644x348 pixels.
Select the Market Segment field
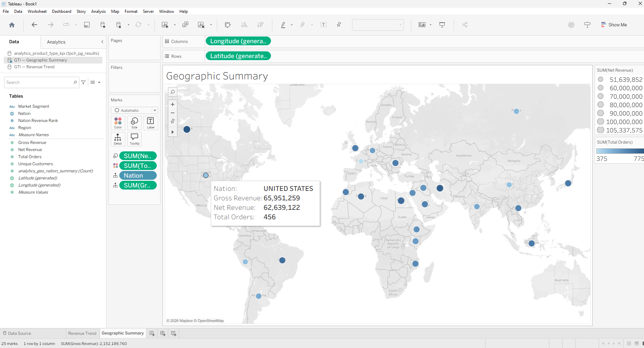click(33, 106)
